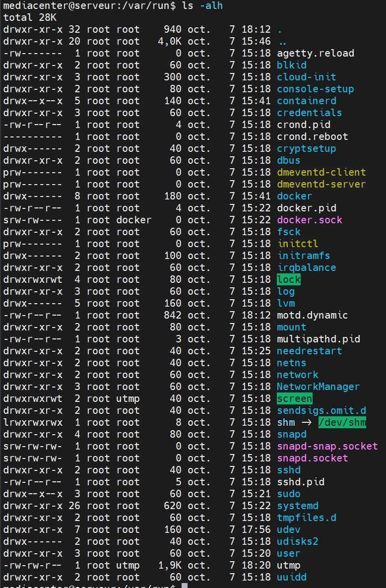Viewport: 386px width, 588px height.
Task: Click the cloud-init directory name
Action: [306, 77]
